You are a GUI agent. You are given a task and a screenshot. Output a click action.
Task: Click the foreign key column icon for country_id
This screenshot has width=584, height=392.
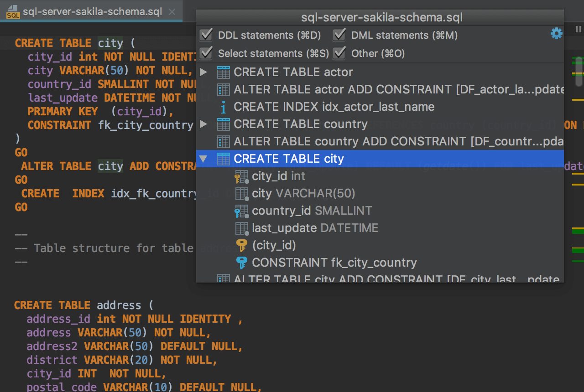coord(241,211)
